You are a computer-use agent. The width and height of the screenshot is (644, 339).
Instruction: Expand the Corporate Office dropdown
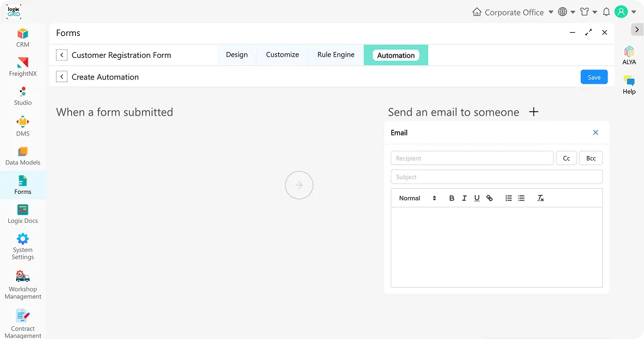[x=551, y=12]
